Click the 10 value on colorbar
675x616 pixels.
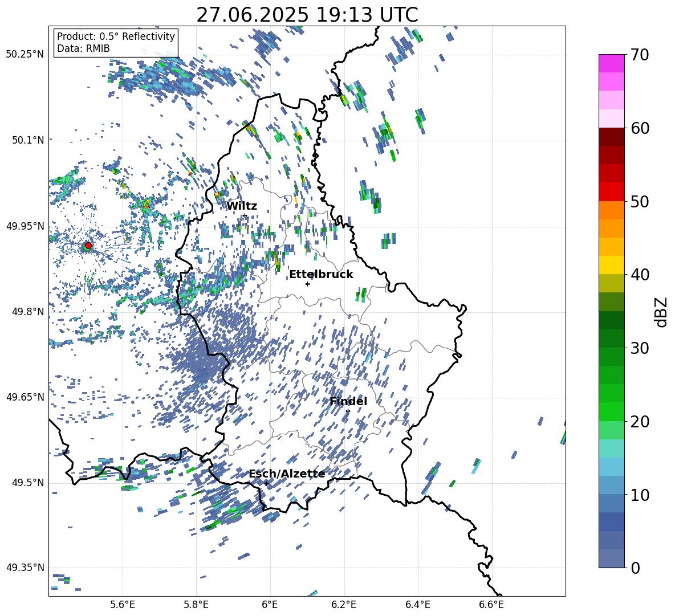(x=640, y=495)
